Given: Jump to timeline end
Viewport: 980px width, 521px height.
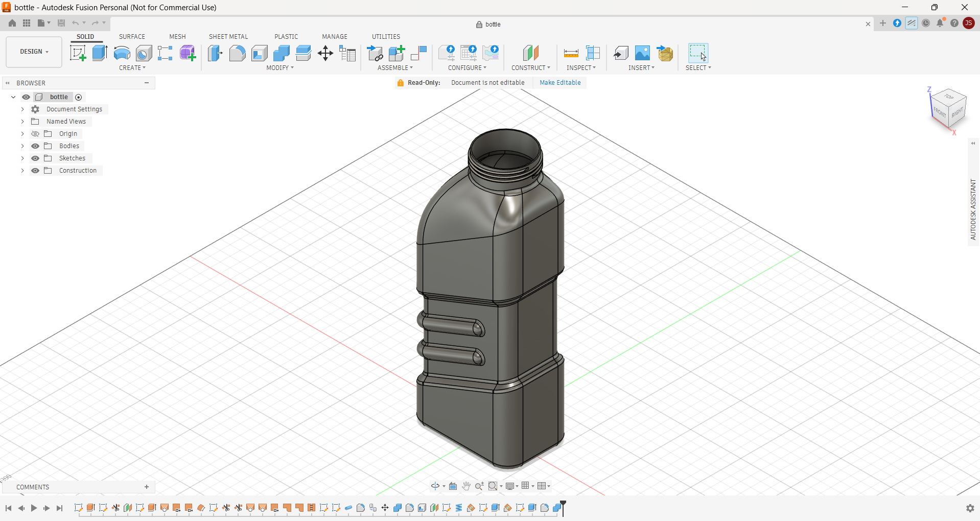Looking at the screenshot, I should point(59,508).
